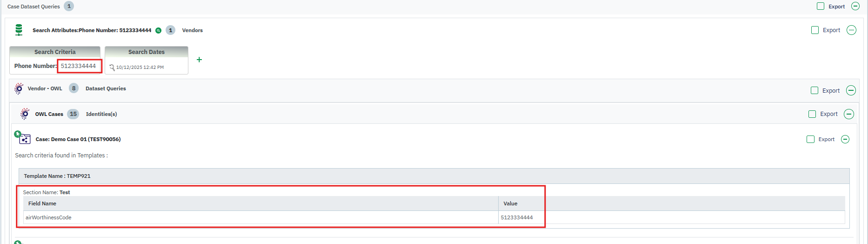Click the green search badge after 5123334444
Viewport: 868px width, 244px height.
(x=159, y=31)
